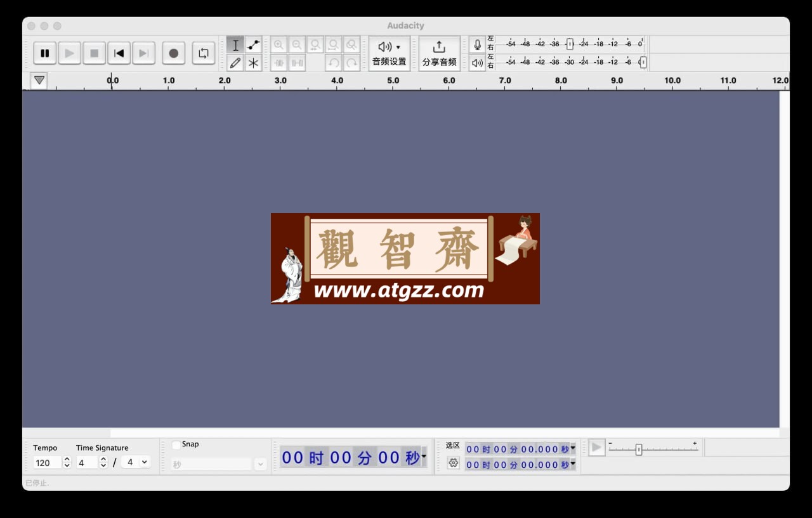Click the Zoom Out magnifier
Screen dimensions: 812x518
[x=297, y=45]
